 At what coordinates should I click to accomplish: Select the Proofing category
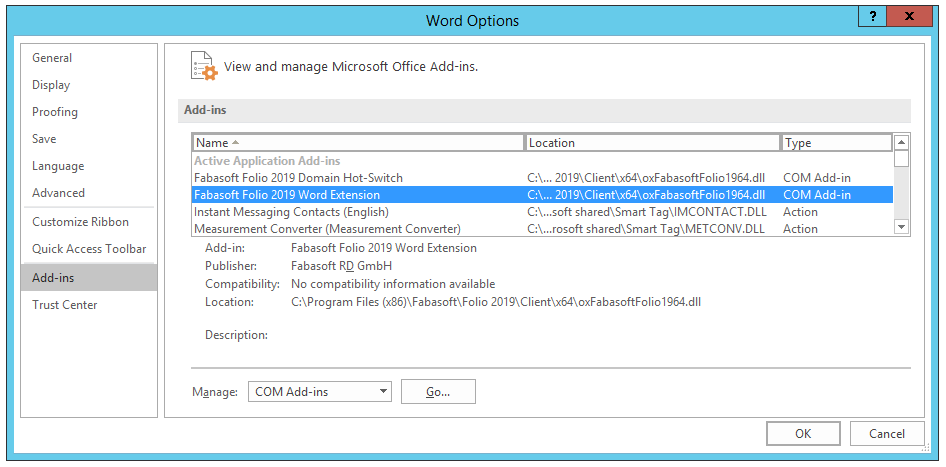[x=55, y=112]
